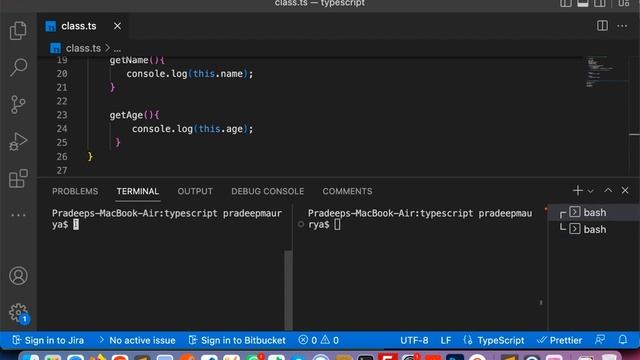Screen dimensions: 640x360
Task: Show additional views ellipsis in activity bar
Action: click(18, 215)
